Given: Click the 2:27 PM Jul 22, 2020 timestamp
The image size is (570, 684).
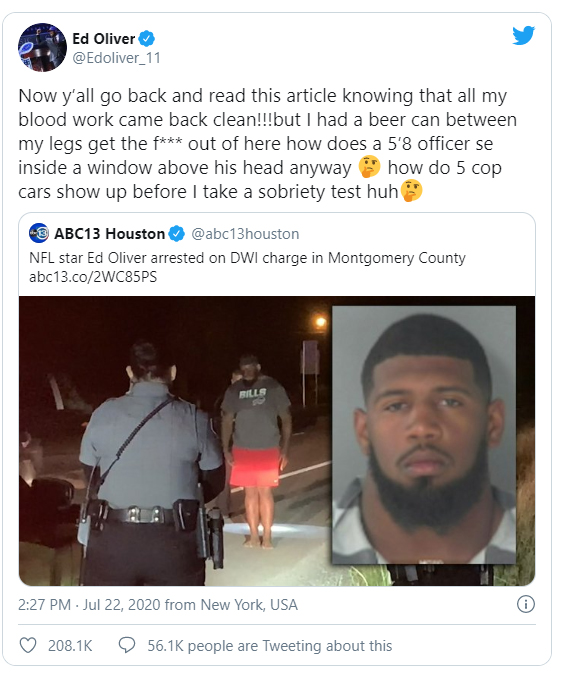Looking at the screenshot, I should click(158, 605).
